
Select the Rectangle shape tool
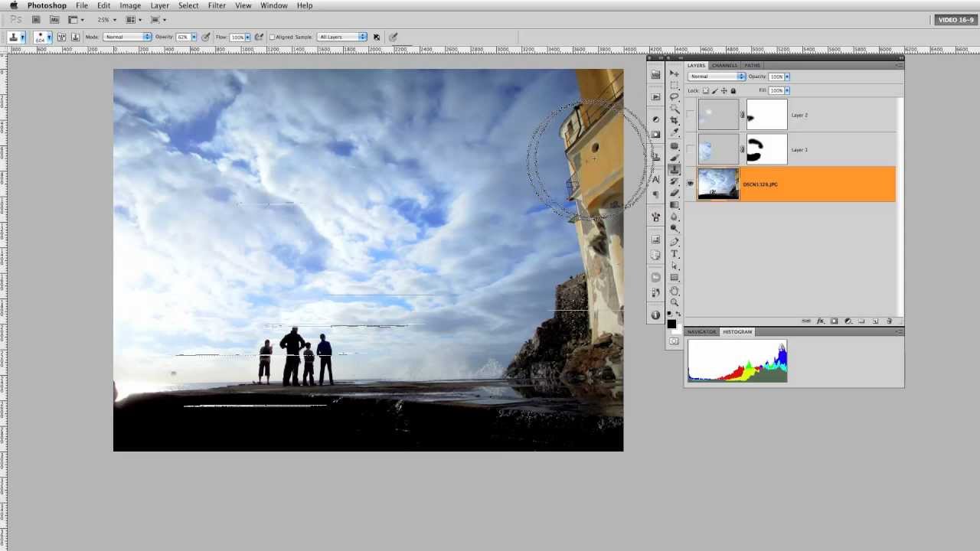pyautogui.click(x=674, y=277)
